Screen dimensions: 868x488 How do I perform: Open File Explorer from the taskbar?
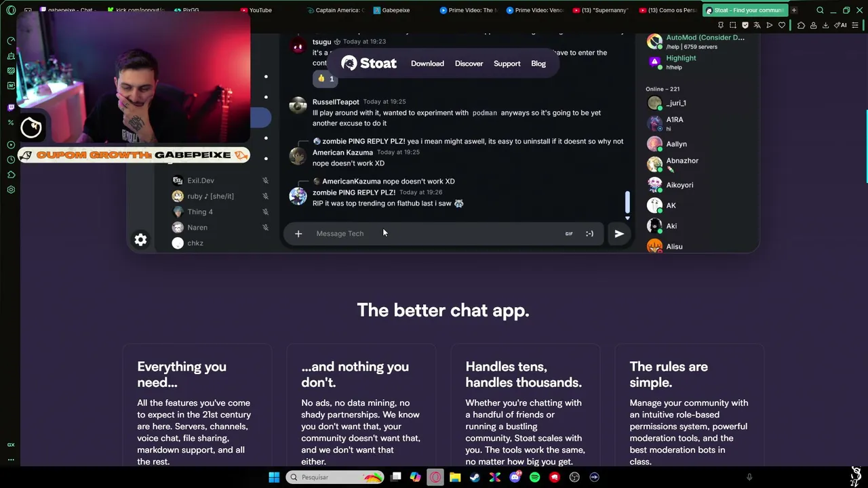point(455,477)
